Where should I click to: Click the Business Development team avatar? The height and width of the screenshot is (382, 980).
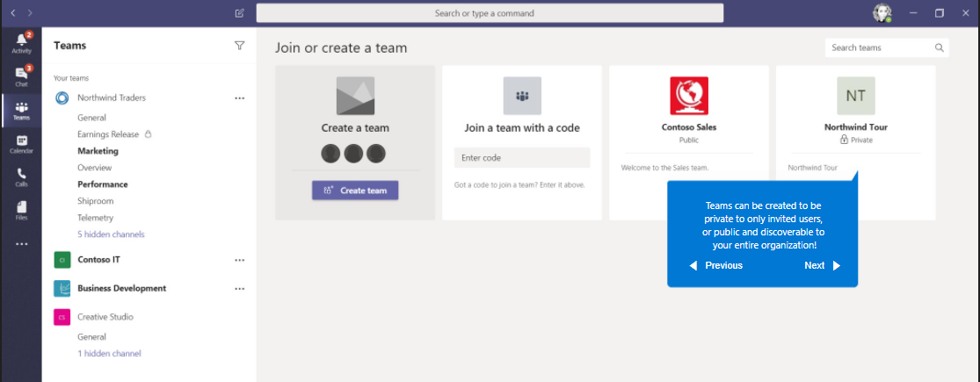tap(62, 288)
